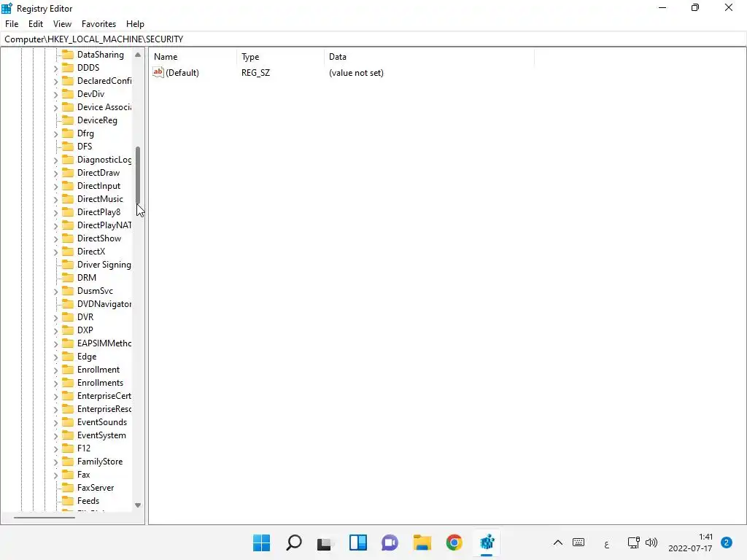Show hidden system tray icons
Viewport: 747px width, 560px height.
558,542
